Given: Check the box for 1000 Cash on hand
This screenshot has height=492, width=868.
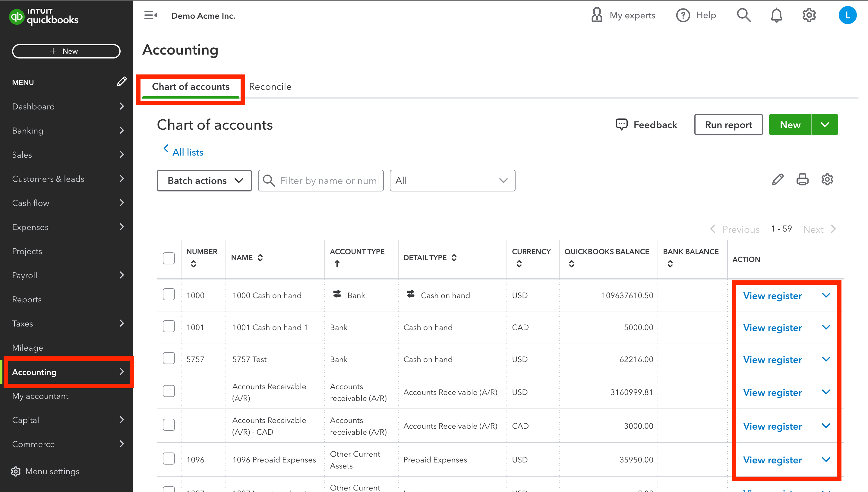Looking at the screenshot, I should 169,295.
